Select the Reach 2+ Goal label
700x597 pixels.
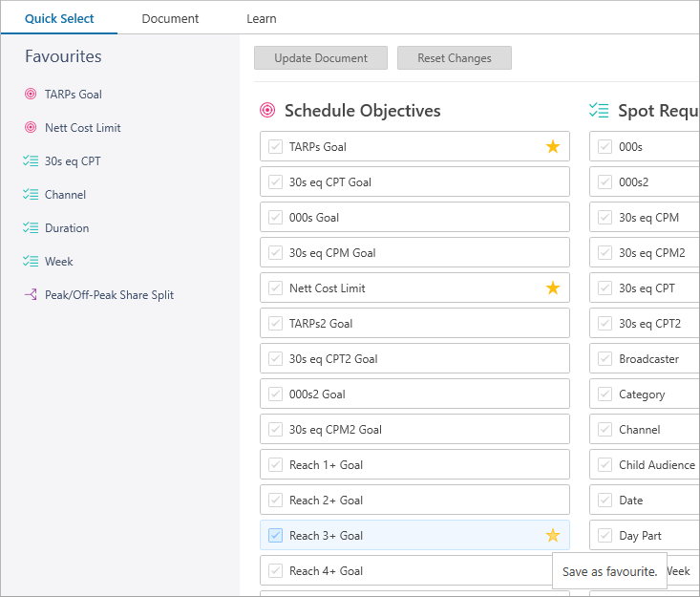pyautogui.click(x=326, y=501)
